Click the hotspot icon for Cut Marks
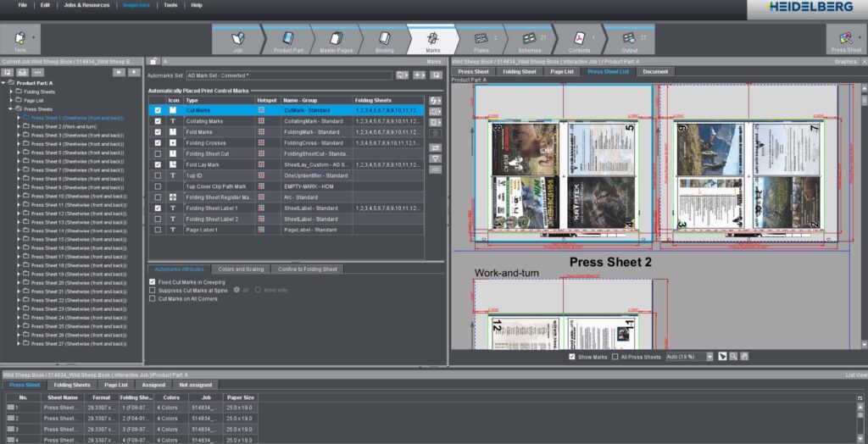 coord(262,110)
